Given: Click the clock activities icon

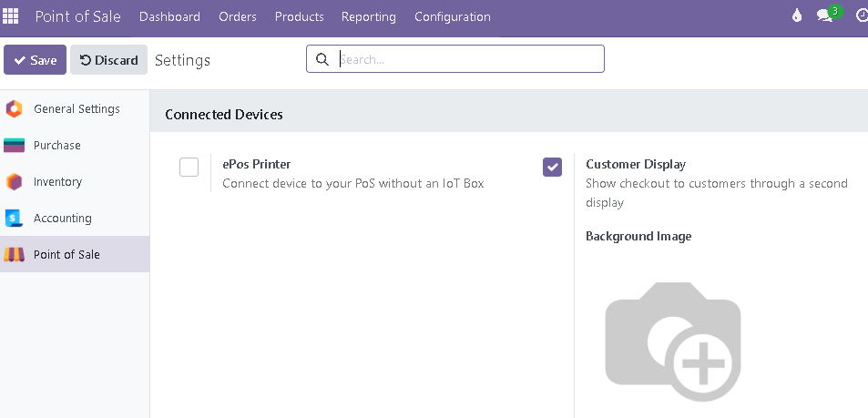Looking at the screenshot, I should coord(862,16).
